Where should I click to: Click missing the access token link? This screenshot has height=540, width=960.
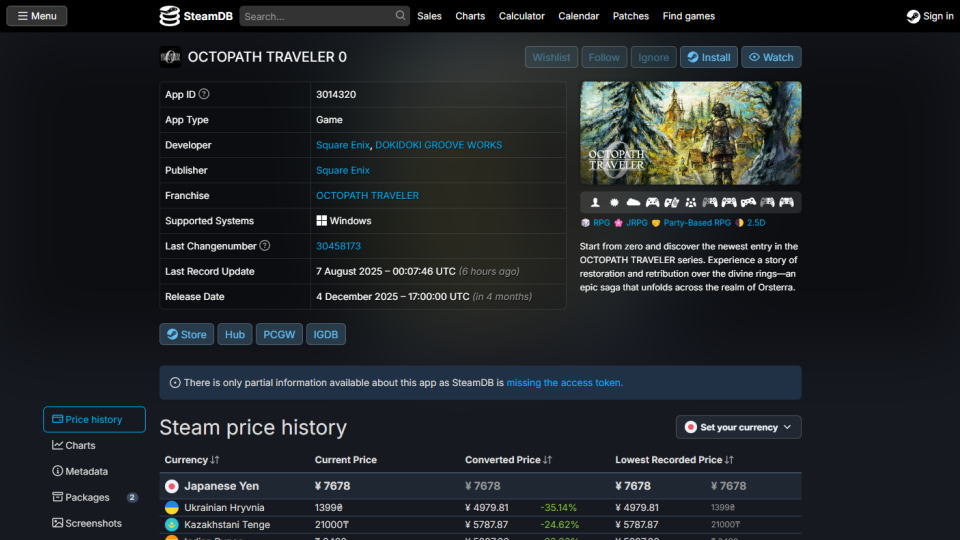coord(564,383)
